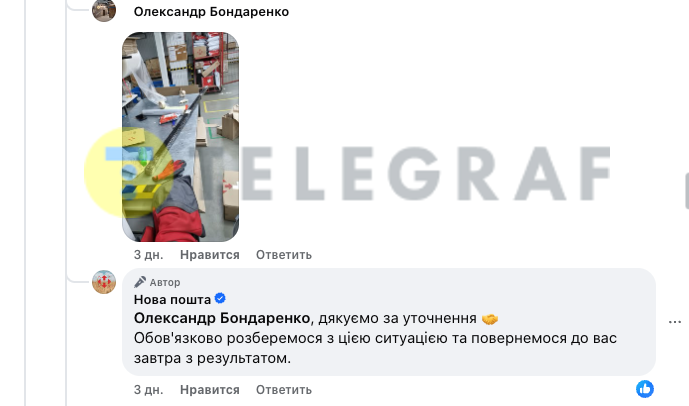Viewport: 689px width, 406px height.
Task: Click the Автор badge label text
Action: pyautogui.click(x=165, y=283)
